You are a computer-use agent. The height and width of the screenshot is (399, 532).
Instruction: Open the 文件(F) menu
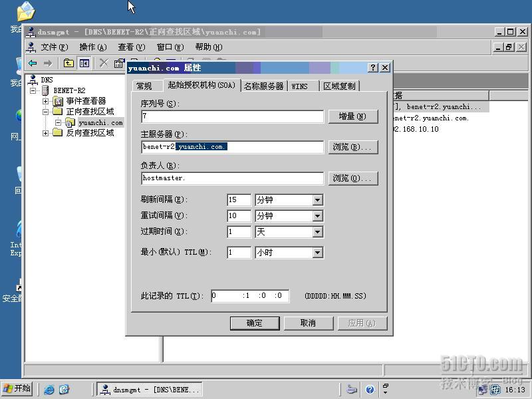[55, 47]
